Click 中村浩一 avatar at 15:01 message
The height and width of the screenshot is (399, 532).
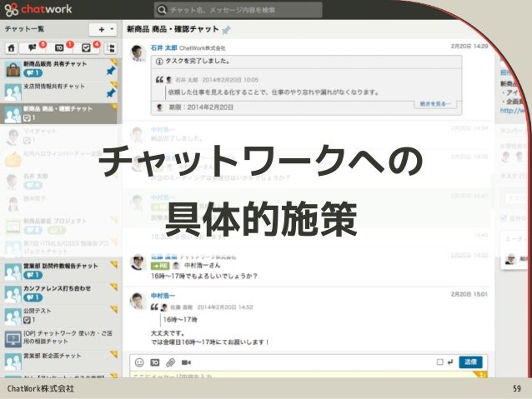click(138, 301)
